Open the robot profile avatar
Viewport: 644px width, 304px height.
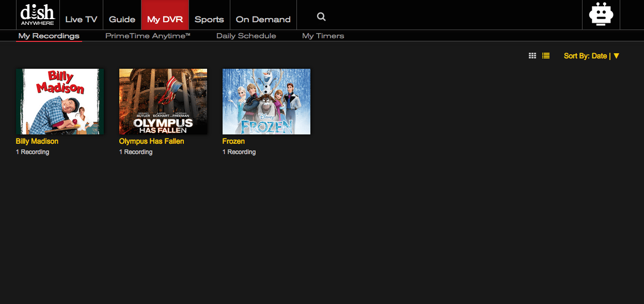pyautogui.click(x=601, y=14)
